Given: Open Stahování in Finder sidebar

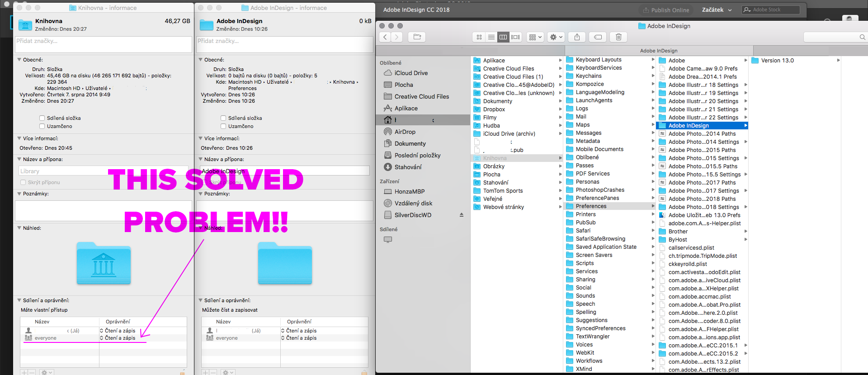Looking at the screenshot, I should pyautogui.click(x=408, y=167).
